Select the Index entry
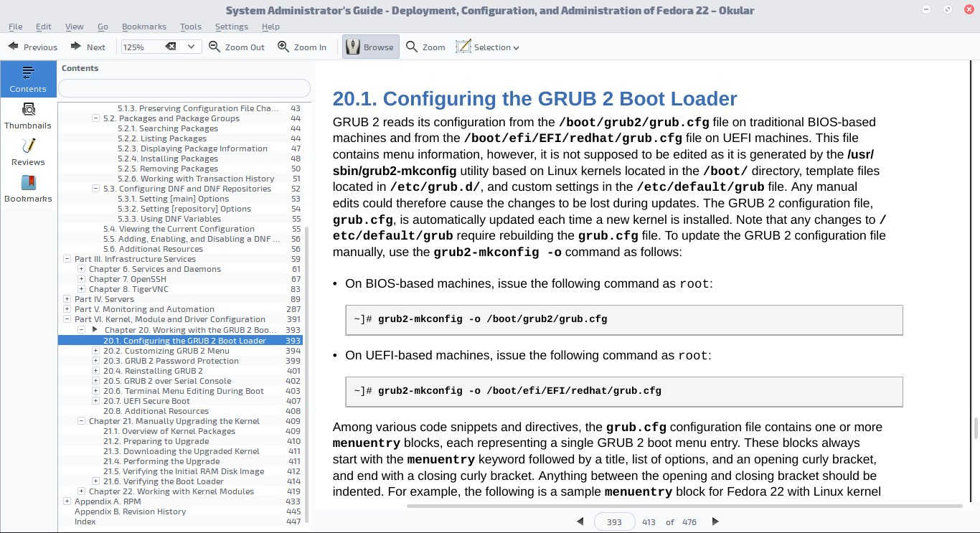Viewport: 980px width, 533px height. click(x=85, y=522)
